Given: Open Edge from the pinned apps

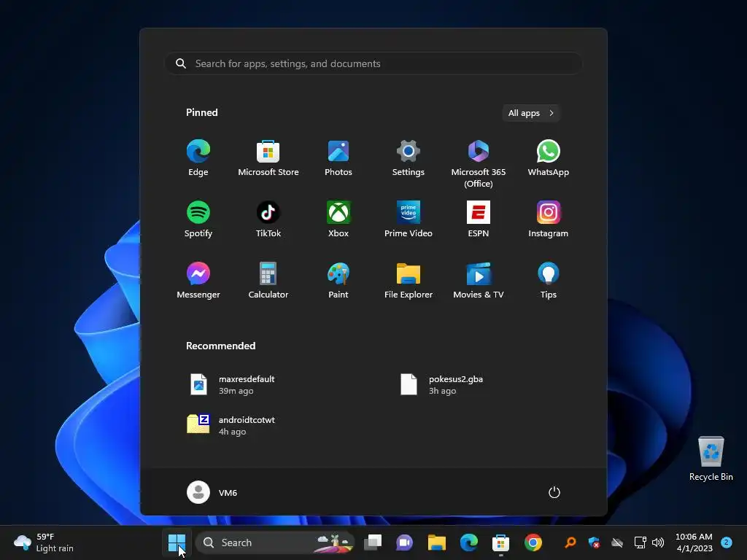Looking at the screenshot, I should click(198, 158).
